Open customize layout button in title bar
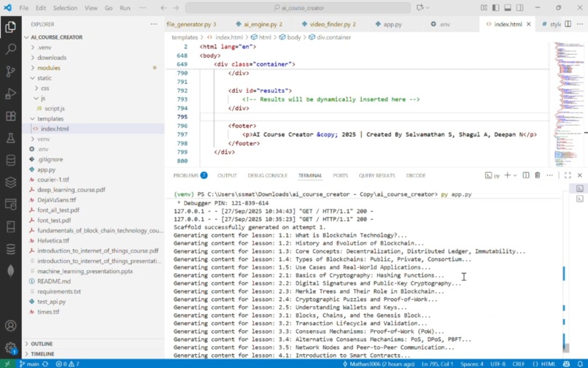Screen dimensions: 588x368 (484, 8)
